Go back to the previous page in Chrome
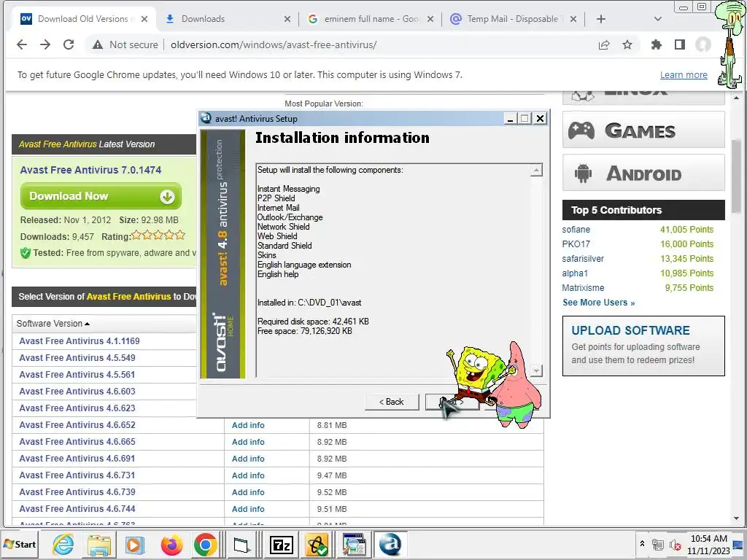This screenshot has height=560, width=747. (x=22, y=44)
